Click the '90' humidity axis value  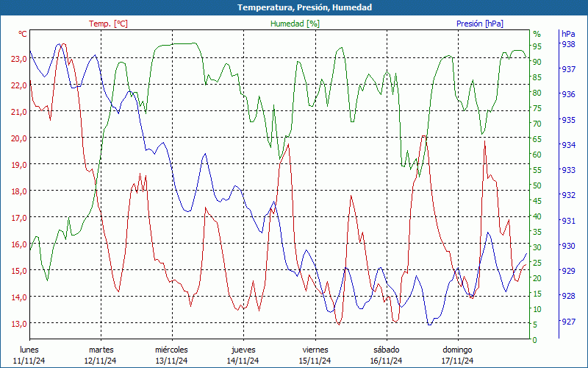537,62
